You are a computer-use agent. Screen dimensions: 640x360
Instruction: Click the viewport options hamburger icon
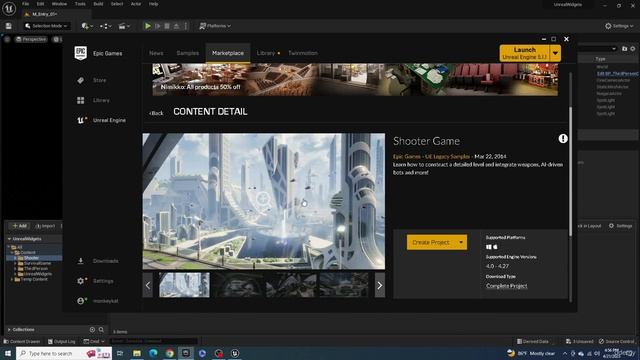7,39
